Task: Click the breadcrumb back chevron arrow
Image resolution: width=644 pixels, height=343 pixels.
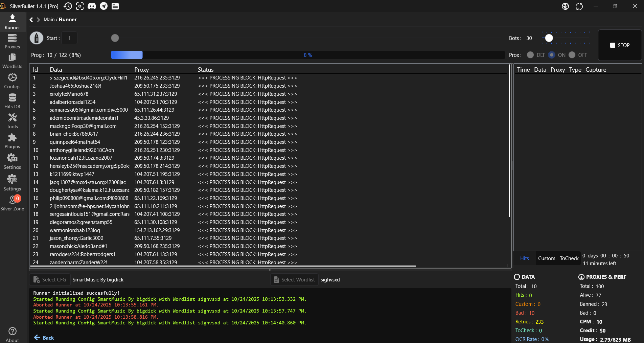Action: (31, 20)
